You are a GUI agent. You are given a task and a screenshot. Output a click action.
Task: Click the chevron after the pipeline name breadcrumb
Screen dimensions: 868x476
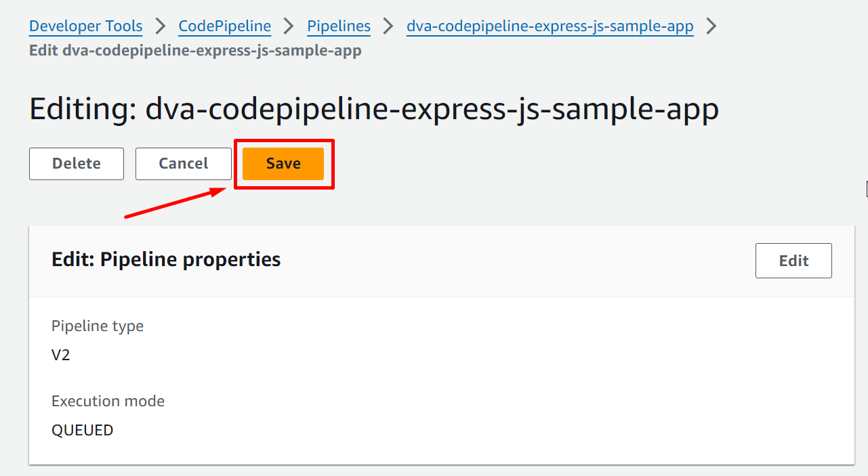[711, 26]
